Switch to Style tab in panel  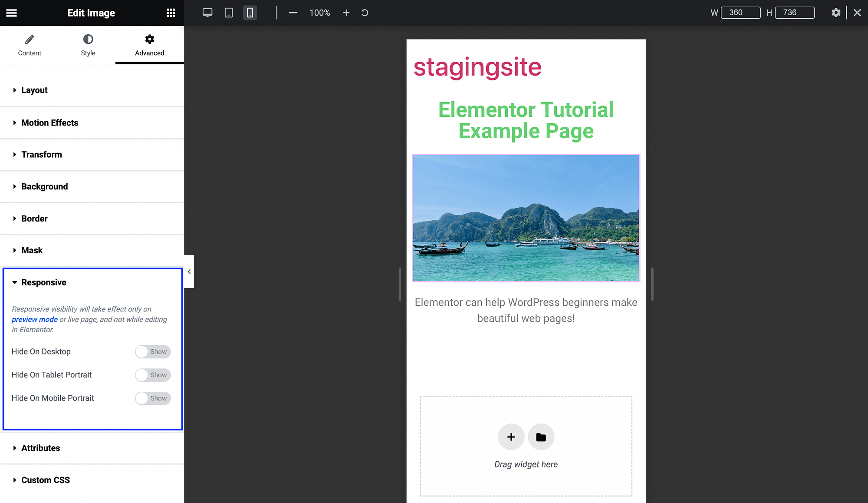88,45
